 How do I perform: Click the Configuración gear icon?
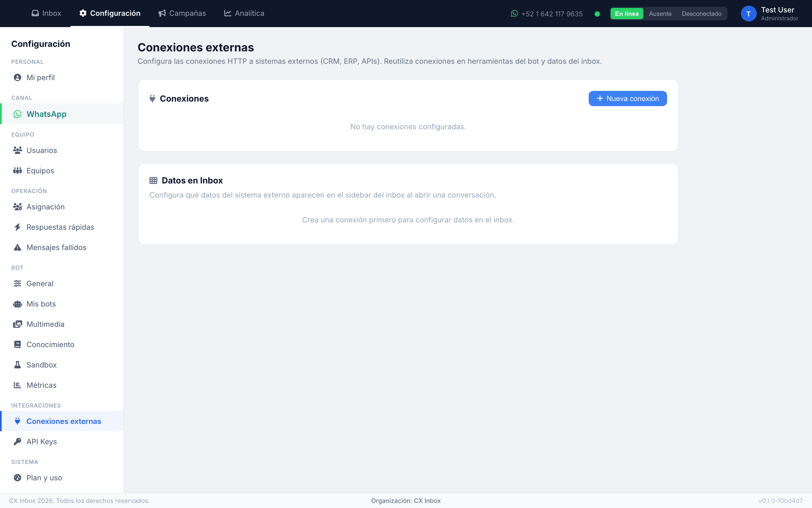click(83, 14)
